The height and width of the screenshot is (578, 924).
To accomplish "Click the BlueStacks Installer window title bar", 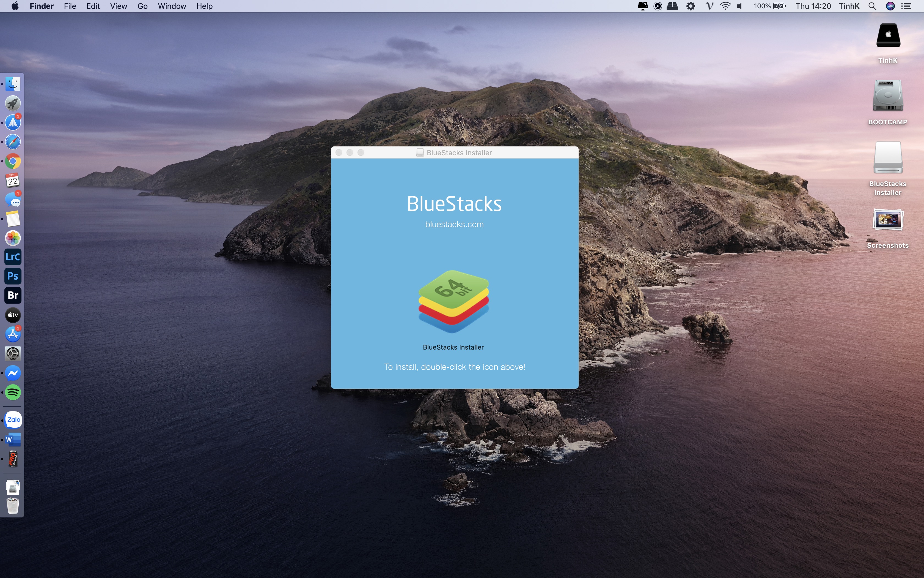I will coord(454,152).
